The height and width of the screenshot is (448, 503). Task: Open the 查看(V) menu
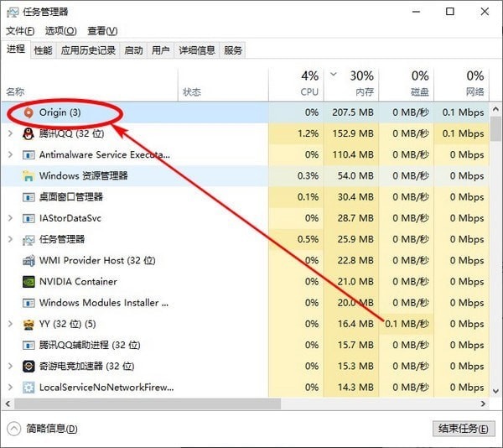tap(102, 31)
